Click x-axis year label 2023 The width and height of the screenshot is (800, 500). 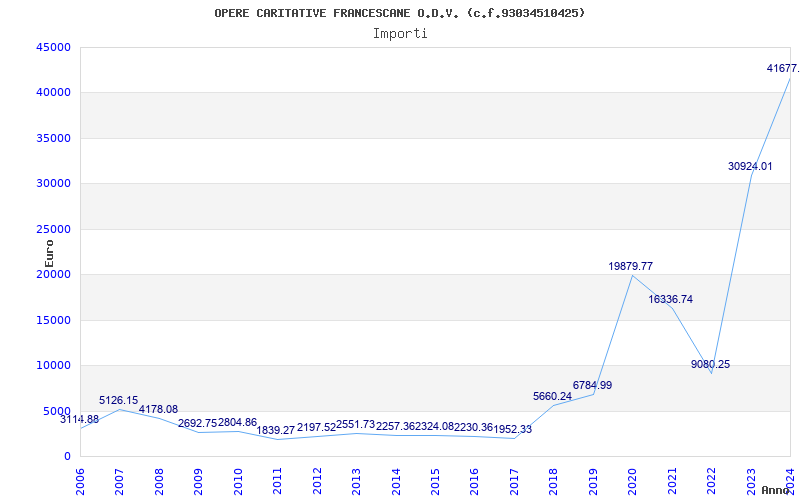[x=751, y=483]
